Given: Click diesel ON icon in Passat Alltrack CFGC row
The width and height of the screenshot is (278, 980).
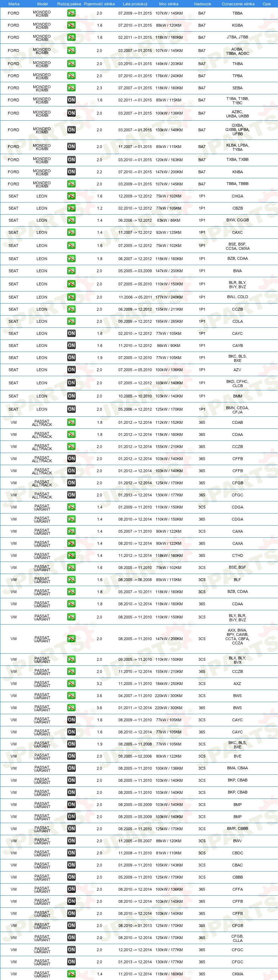Looking at the screenshot, I should coord(71,495).
